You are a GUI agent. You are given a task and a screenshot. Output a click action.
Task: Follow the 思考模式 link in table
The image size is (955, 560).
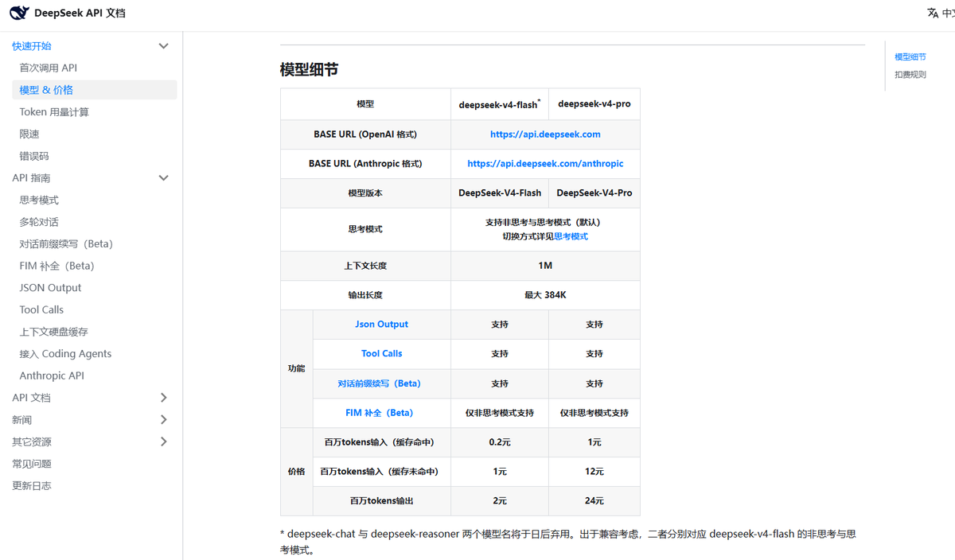point(571,236)
